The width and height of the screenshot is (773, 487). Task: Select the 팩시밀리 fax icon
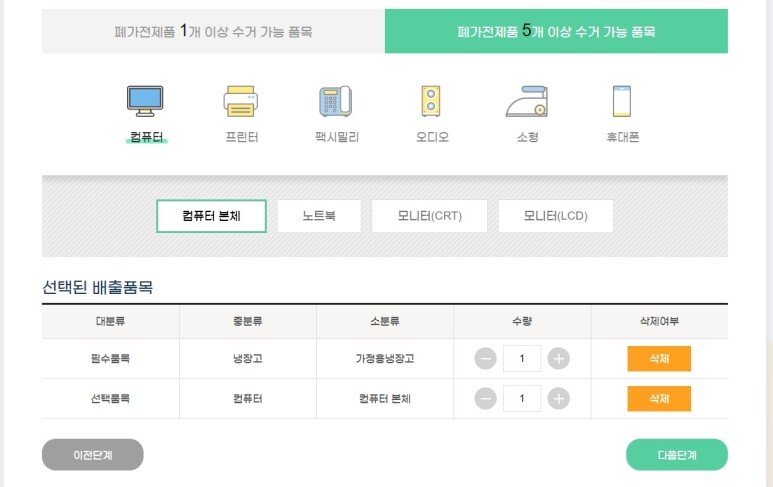coord(336,101)
